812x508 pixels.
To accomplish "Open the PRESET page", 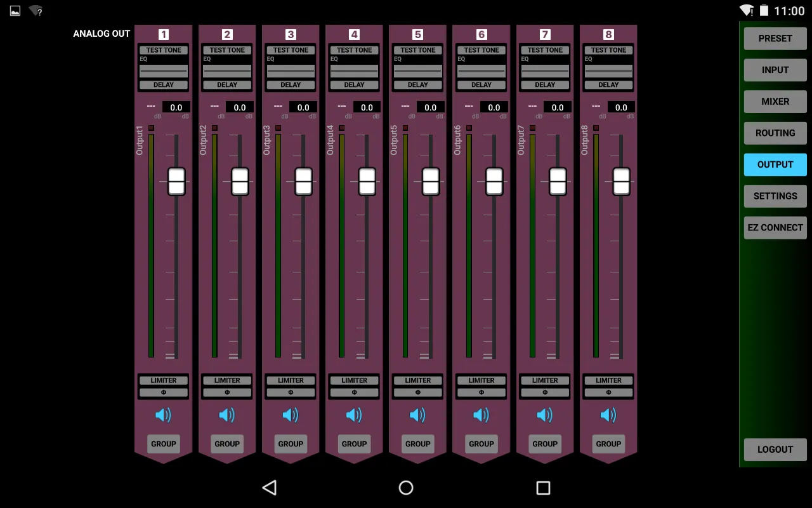I will pos(775,38).
